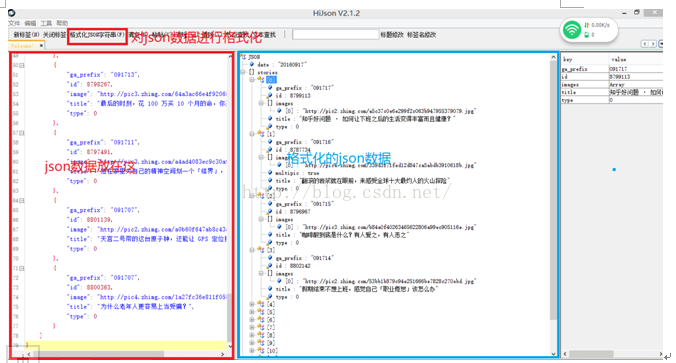The height and width of the screenshot is (363, 676).
Task: Open the 工具 menu
Action: pyautogui.click(x=46, y=23)
